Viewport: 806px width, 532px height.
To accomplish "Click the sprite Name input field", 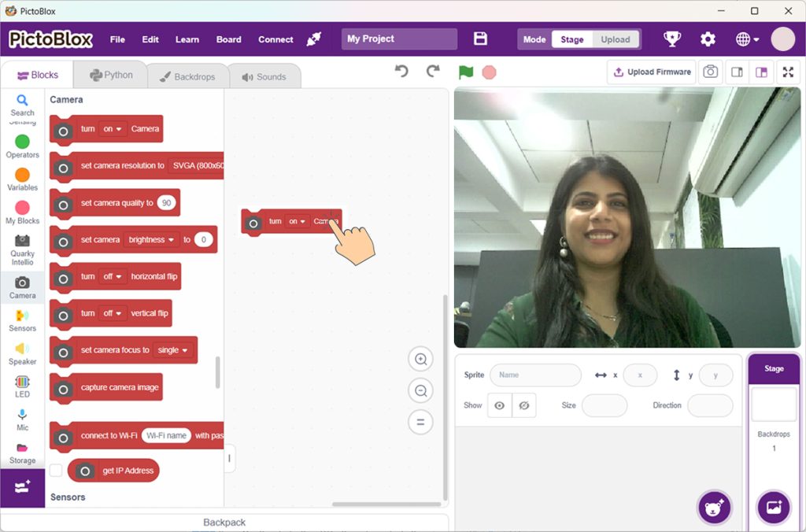I will [535, 375].
